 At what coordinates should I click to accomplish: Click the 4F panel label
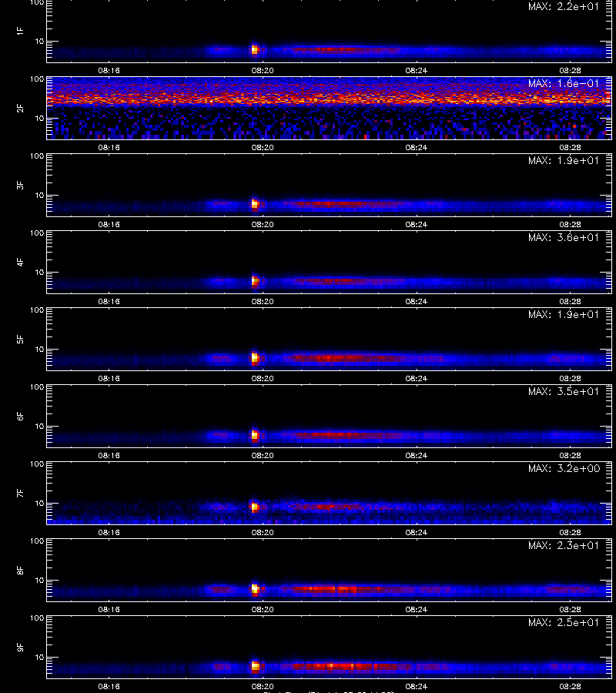[20, 262]
